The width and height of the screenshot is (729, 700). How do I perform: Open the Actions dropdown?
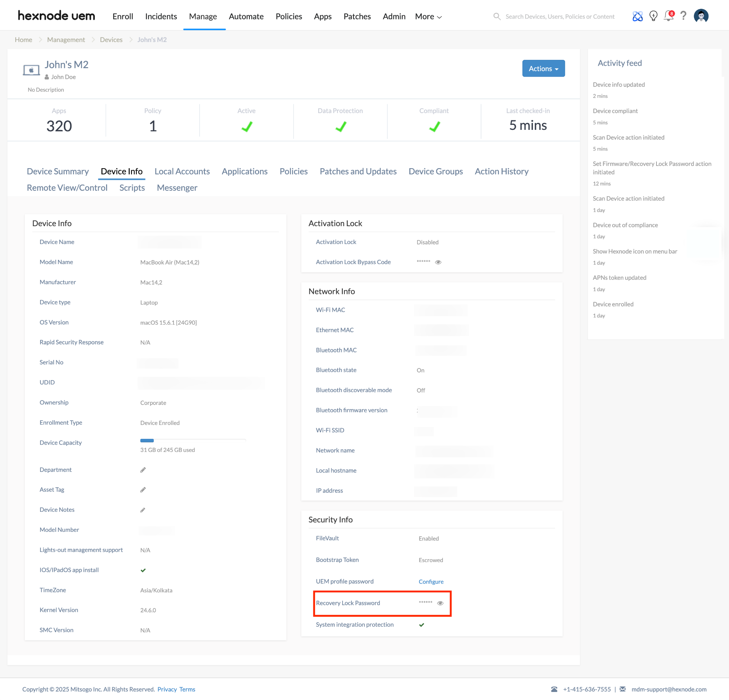543,69
